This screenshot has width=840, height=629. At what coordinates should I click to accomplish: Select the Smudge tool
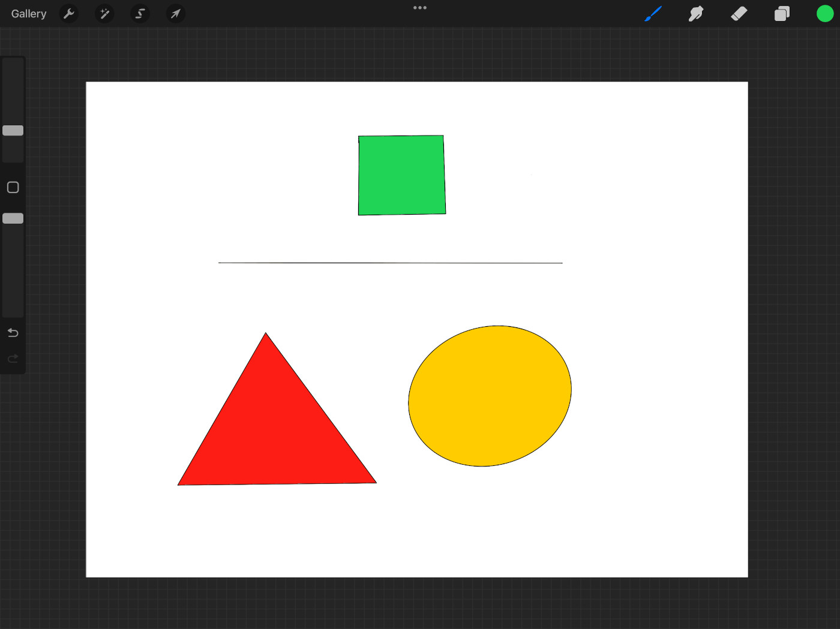click(696, 14)
